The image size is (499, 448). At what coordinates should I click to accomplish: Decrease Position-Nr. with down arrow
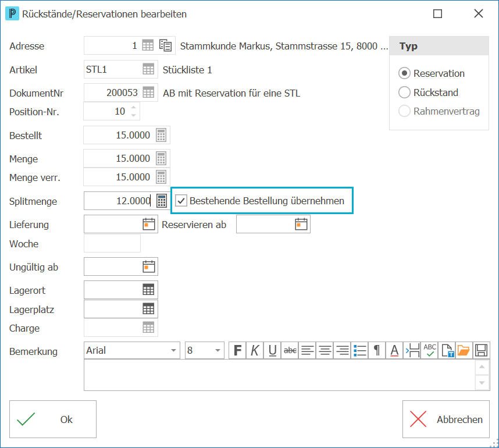[x=134, y=115]
